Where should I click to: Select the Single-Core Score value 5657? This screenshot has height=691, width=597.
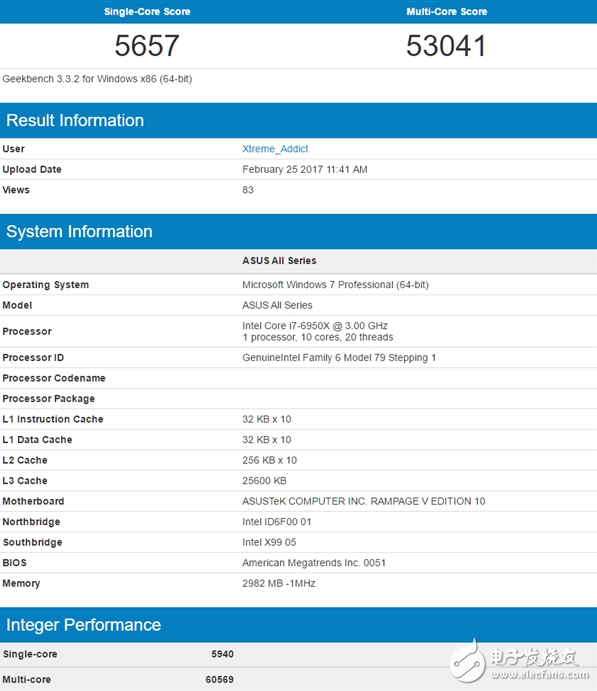click(147, 45)
